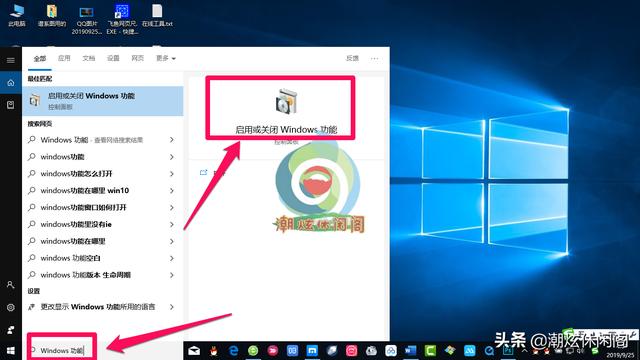Expand arrow beside windows功能里没有ie
Screen dimensions: 640x360
coord(171,224)
